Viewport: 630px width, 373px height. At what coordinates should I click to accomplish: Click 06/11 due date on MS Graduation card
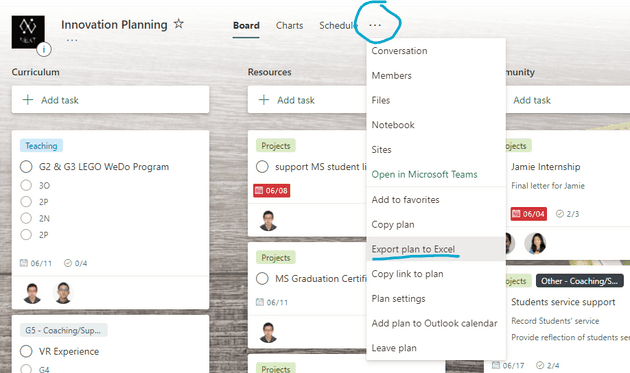pyautogui.click(x=272, y=302)
